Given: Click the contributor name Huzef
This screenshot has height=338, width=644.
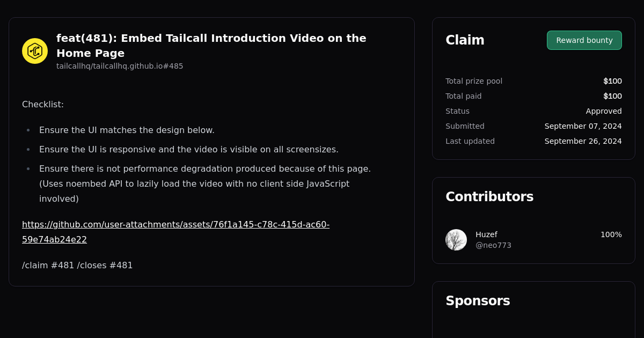Looking at the screenshot, I should 486,234.
